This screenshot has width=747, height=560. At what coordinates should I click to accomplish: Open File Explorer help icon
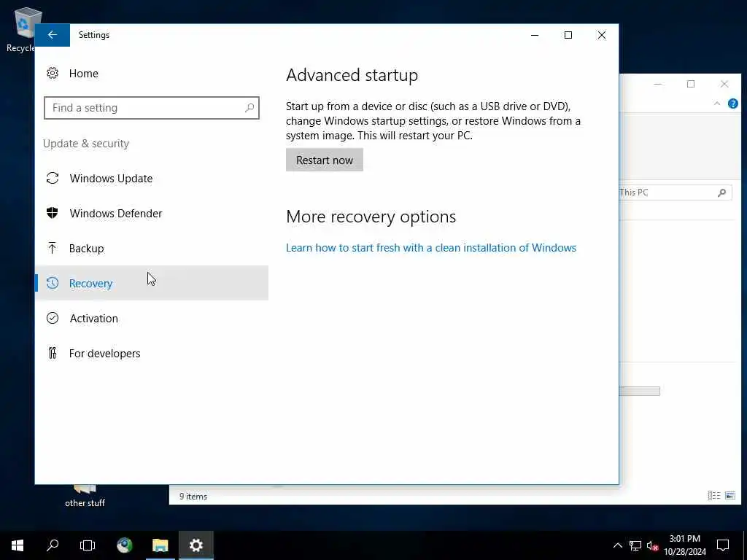click(732, 104)
